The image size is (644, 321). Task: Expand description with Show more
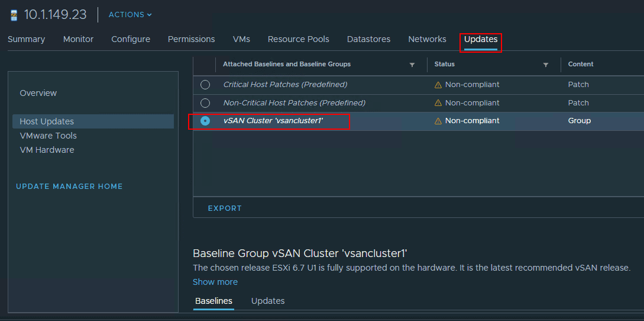215,282
